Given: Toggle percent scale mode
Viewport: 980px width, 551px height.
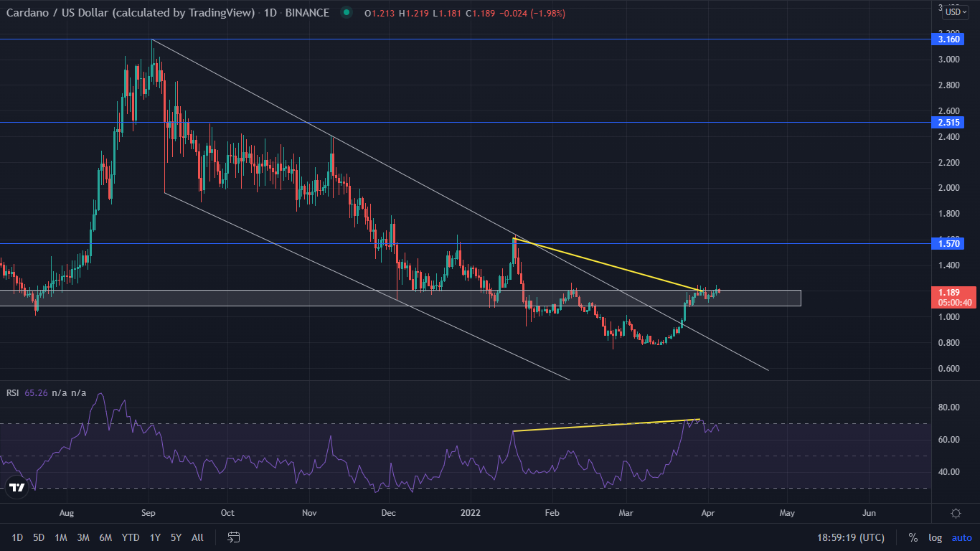Looking at the screenshot, I should coord(913,537).
